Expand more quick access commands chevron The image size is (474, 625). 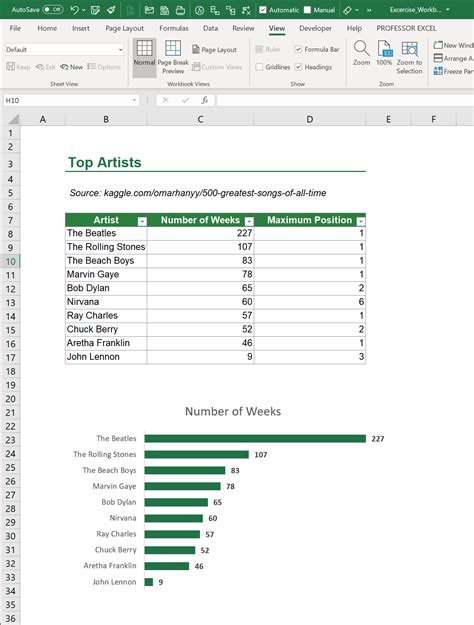click(x=369, y=10)
